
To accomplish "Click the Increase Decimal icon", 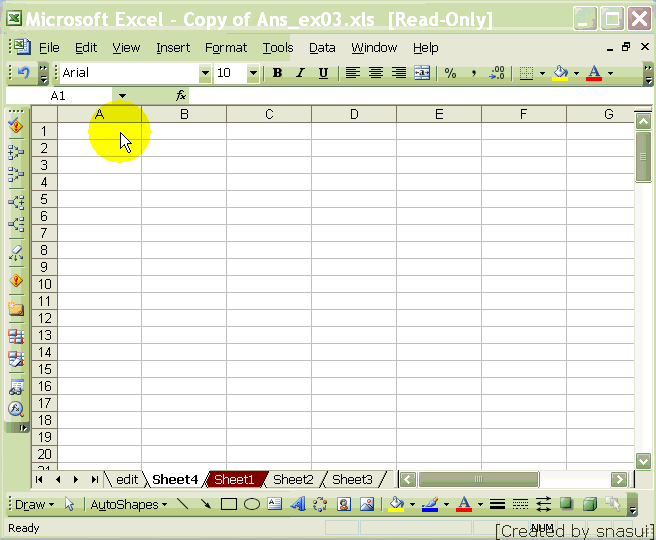I will [497, 73].
